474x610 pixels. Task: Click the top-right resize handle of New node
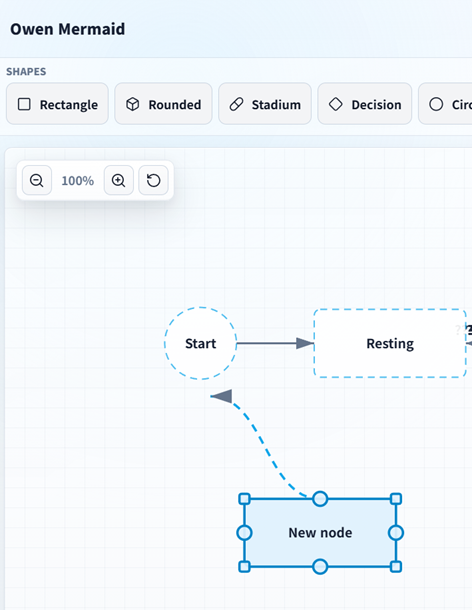396,499
